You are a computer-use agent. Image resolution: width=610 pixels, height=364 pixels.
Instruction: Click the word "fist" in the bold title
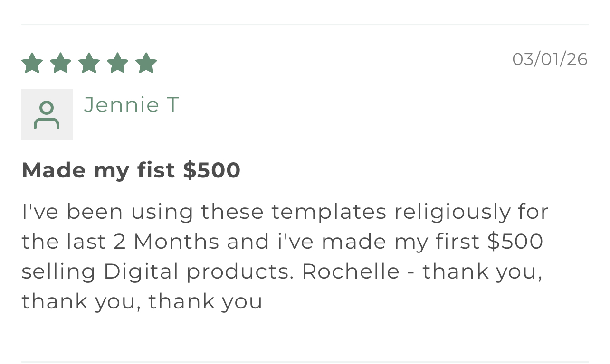click(x=156, y=170)
